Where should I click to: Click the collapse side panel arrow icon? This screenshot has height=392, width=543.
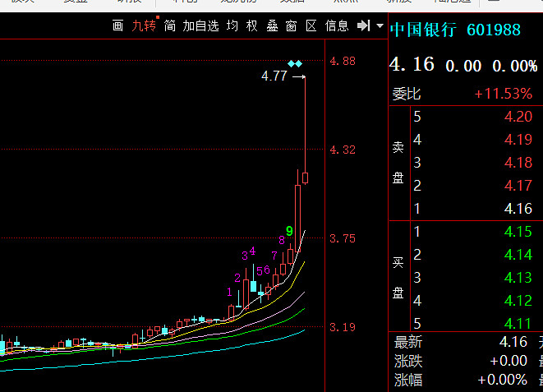tap(364, 25)
